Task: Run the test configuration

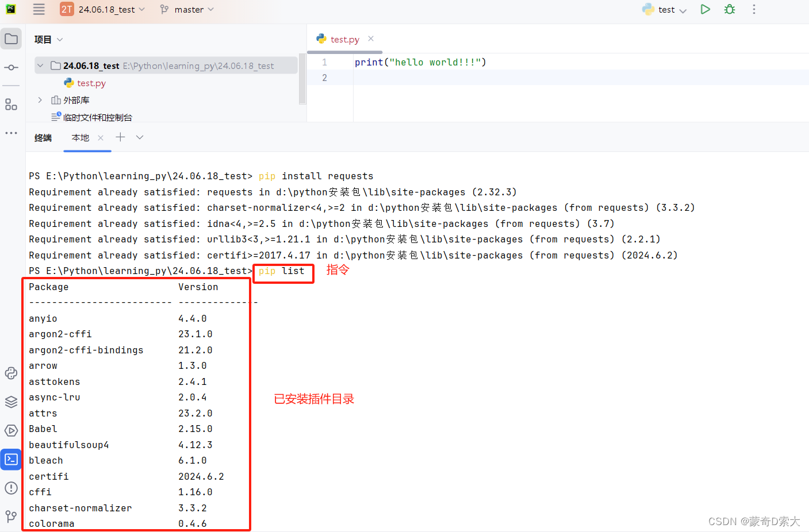Action: click(705, 9)
